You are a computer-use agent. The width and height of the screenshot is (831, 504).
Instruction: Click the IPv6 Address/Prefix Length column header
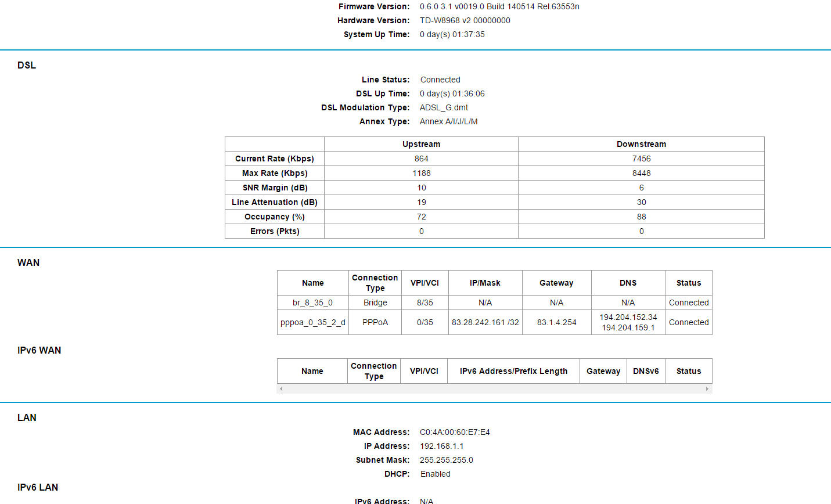(x=513, y=371)
